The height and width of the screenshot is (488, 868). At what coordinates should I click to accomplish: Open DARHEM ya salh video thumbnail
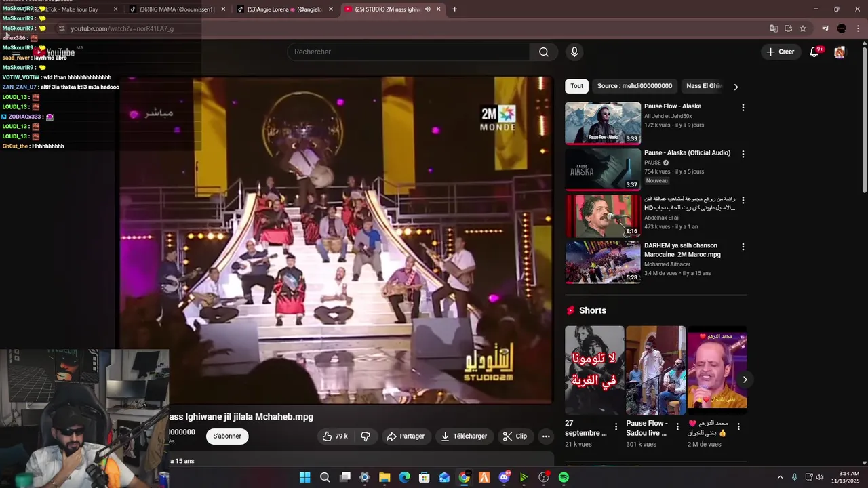point(602,262)
